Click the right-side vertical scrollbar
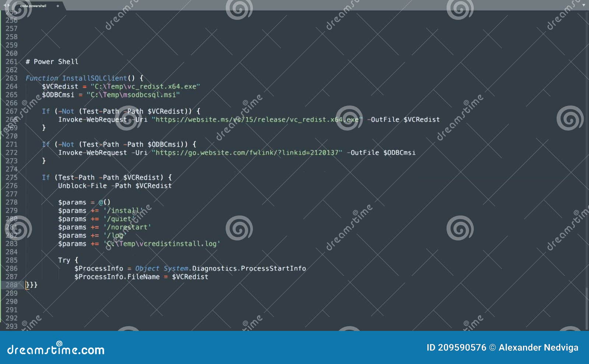This screenshot has width=589, height=364. [x=586, y=147]
